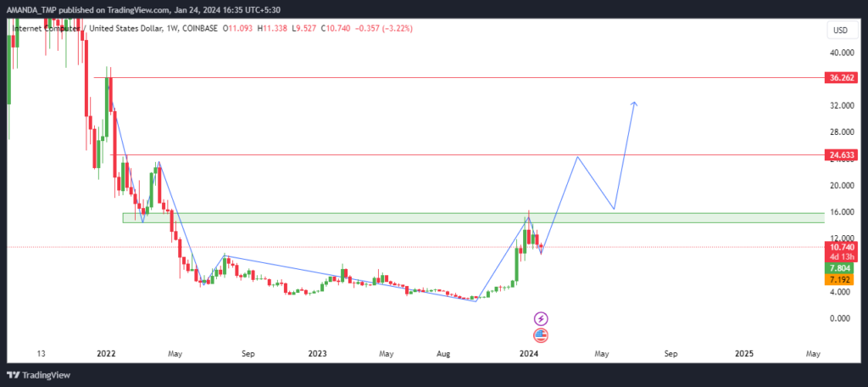This screenshot has width=868, height=387.
Task: Click the green 7.804 price label
Action: 840,269
